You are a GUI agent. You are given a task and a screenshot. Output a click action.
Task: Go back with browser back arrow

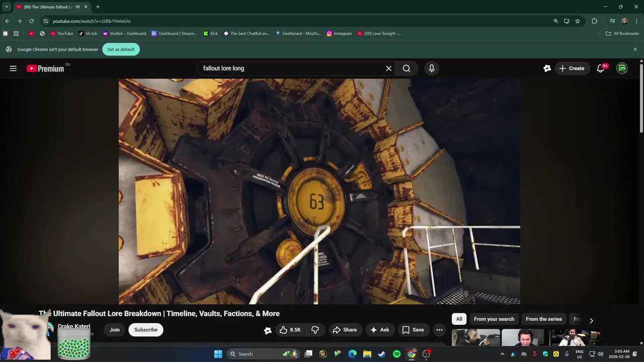tap(7, 21)
